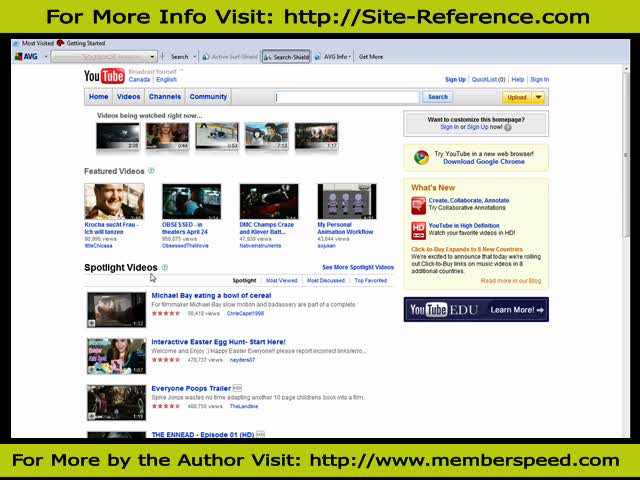The width and height of the screenshot is (640, 480).
Task: Expand the Upload dropdown arrow
Action: pos(538,98)
